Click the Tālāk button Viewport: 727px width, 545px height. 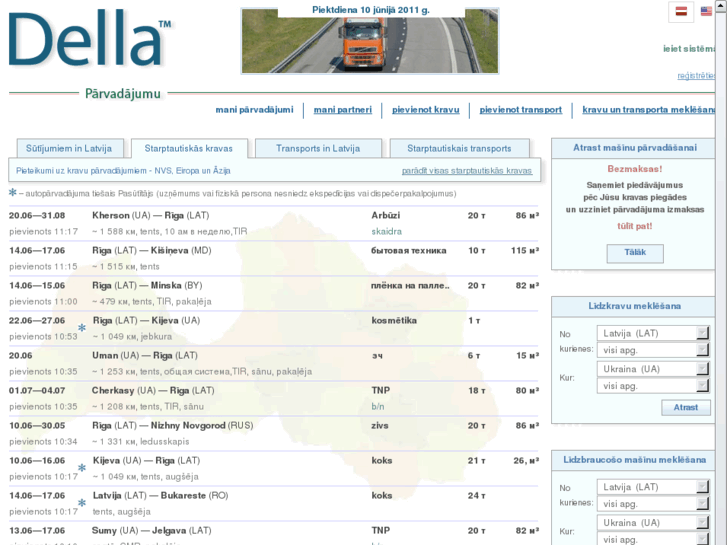[635, 253]
